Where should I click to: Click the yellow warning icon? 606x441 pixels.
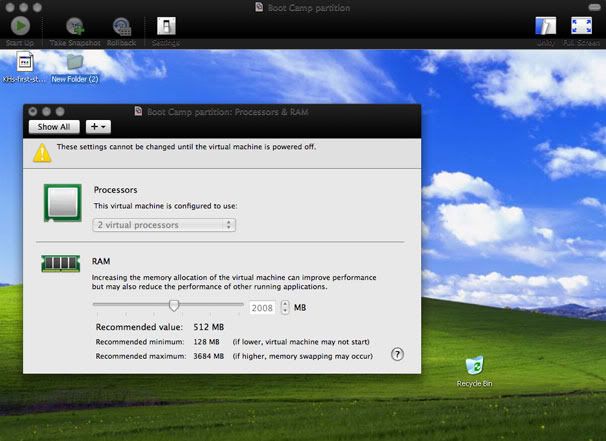point(42,153)
